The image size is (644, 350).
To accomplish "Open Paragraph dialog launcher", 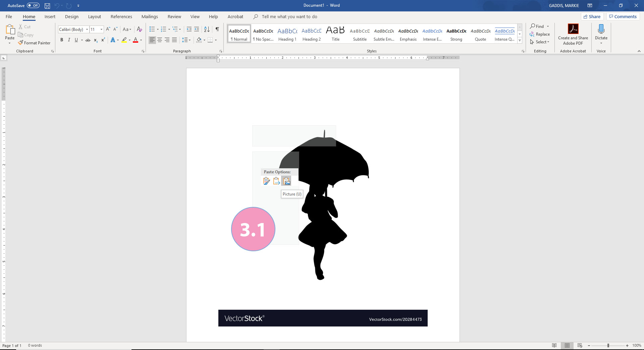I will 221,51.
